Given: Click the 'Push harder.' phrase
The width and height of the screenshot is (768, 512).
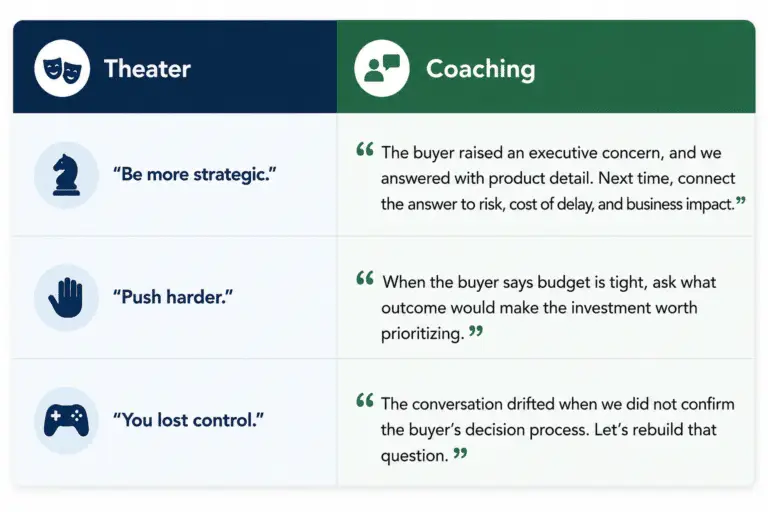Looking at the screenshot, I should 173,297.
